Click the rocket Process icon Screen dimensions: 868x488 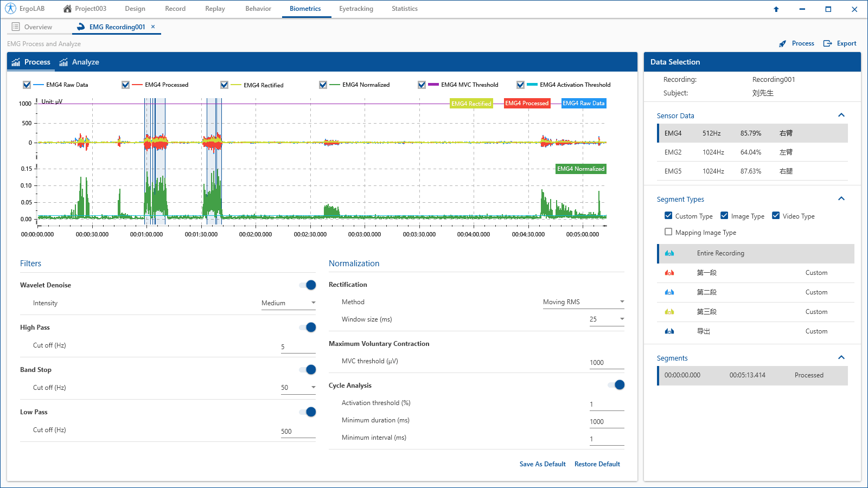click(x=782, y=44)
